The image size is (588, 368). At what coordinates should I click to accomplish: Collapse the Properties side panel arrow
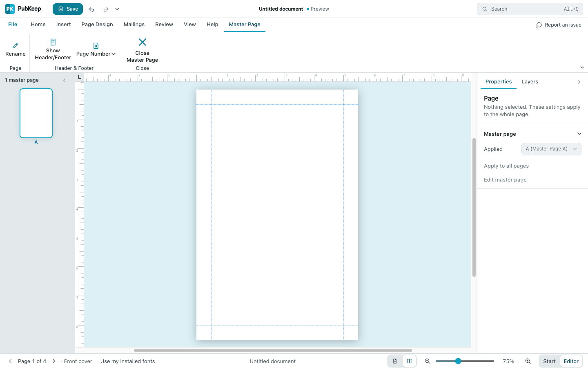point(579,82)
